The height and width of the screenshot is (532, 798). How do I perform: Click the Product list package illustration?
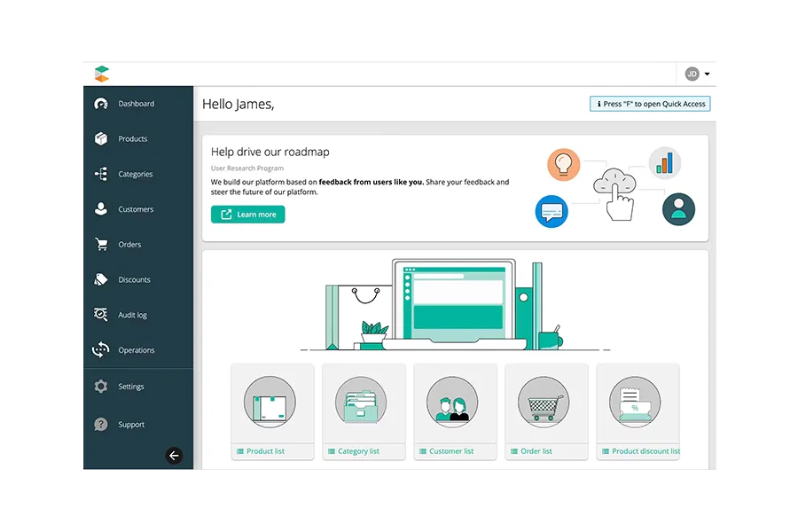point(270,403)
